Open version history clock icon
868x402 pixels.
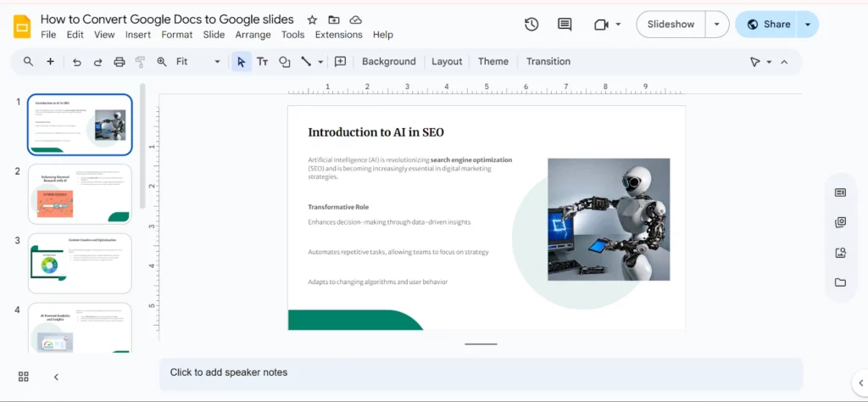(531, 25)
